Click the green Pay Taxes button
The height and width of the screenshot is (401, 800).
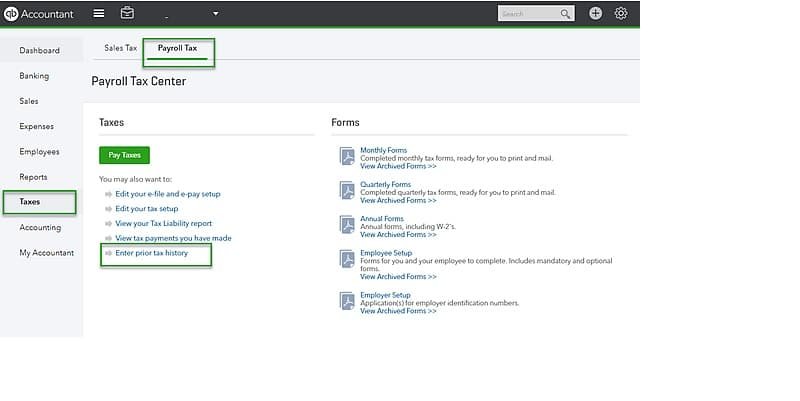[124, 155]
